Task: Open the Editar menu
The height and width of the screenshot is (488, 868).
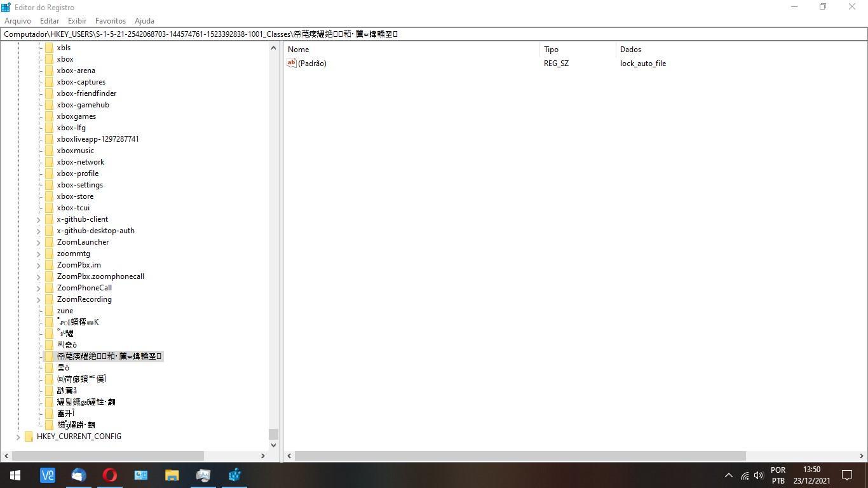Action: tap(50, 21)
